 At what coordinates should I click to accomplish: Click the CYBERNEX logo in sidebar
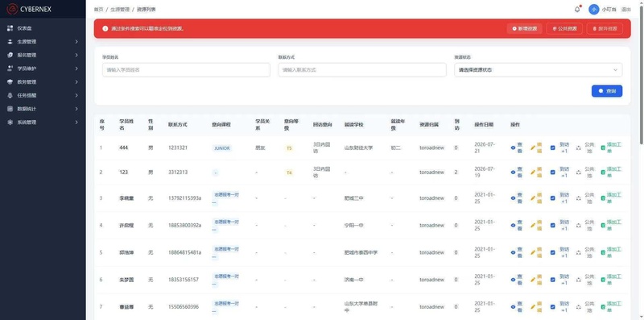[x=29, y=9]
